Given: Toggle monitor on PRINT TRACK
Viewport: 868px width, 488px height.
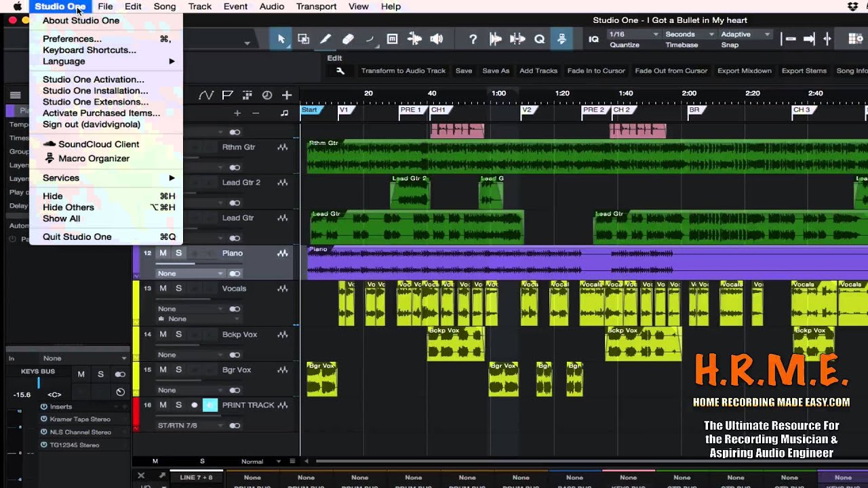Looking at the screenshot, I should pyautogui.click(x=210, y=405).
